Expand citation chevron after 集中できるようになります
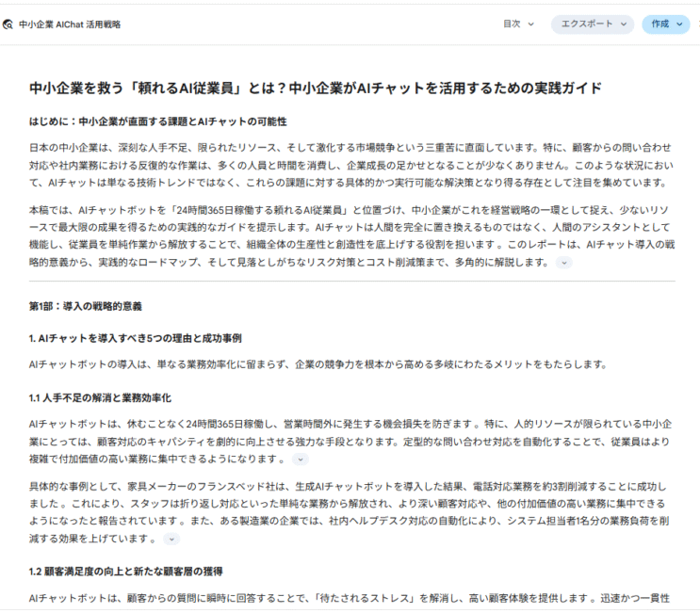This screenshot has width=700, height=613. (x=301, y=460)
